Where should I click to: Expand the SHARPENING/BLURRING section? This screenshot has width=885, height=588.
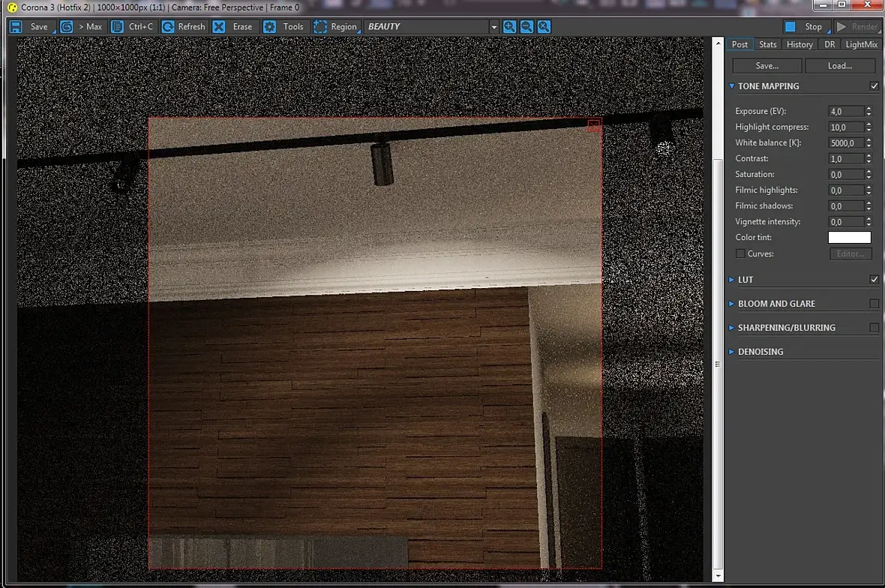point(732,328)
